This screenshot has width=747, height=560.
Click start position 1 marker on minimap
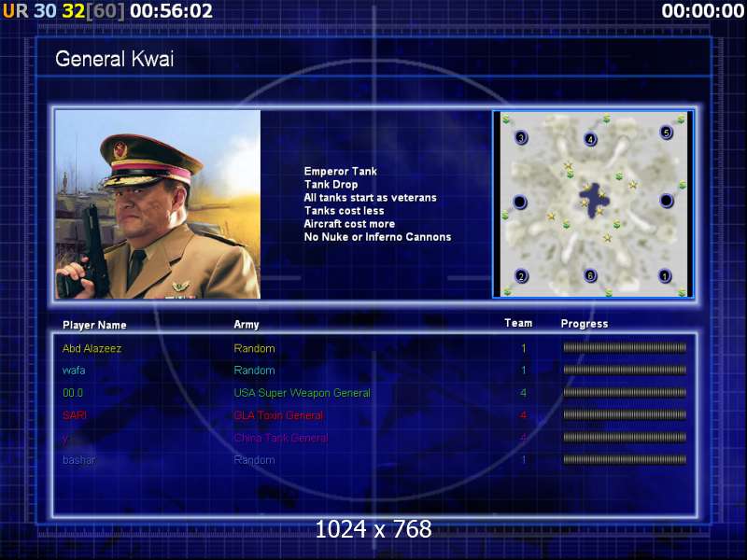coord(665,275)
